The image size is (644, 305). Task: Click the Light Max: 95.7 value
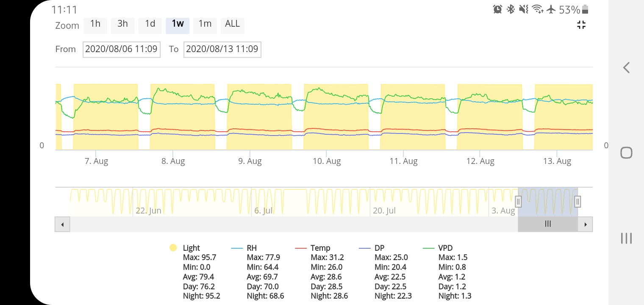point(200,258)
